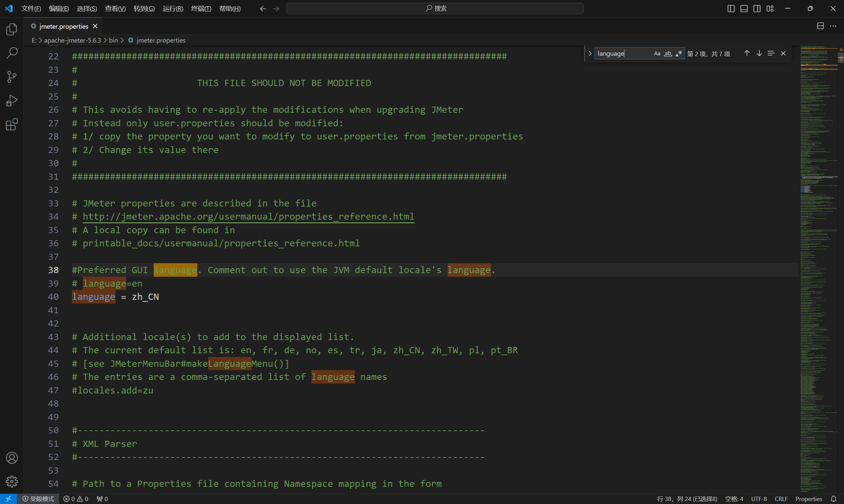Image resolution: width=844 pixels, height=504 pixels.
Task: Change line ending via CRLF status item
Action: tap(781, 499)
